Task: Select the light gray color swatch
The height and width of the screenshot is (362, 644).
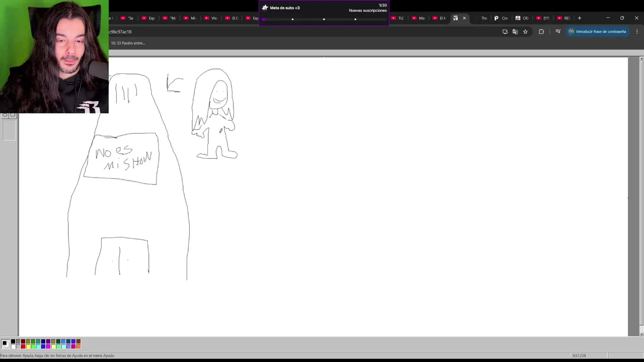Action: click(x=18, y=346)
